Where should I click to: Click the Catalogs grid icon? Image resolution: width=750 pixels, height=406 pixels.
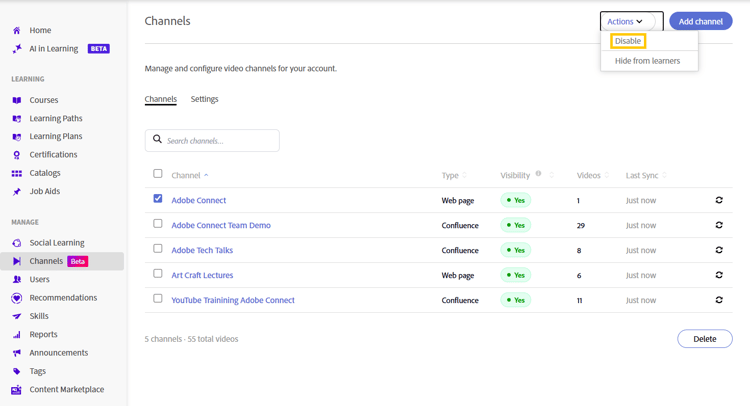coord(17,174)
